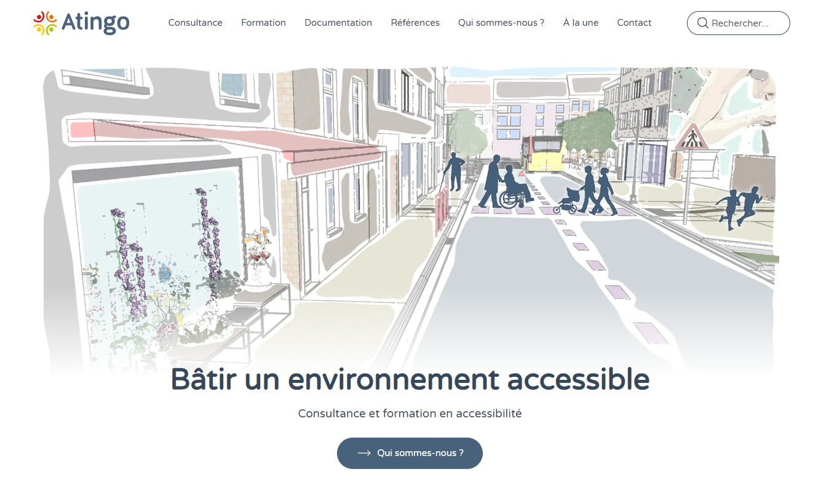
Task: Select "Qui sommes-nous ?" in the navigation bar
Action: [501, 23]
